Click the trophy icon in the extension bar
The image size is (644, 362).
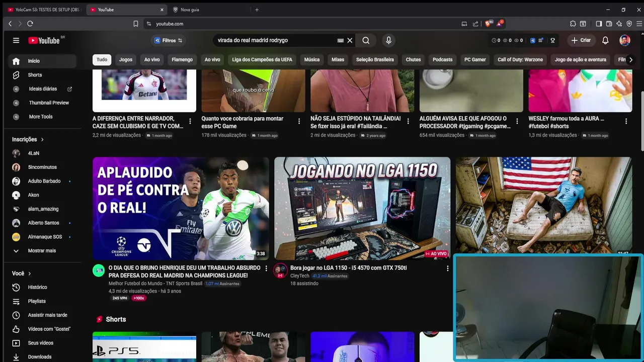point(552,40)
